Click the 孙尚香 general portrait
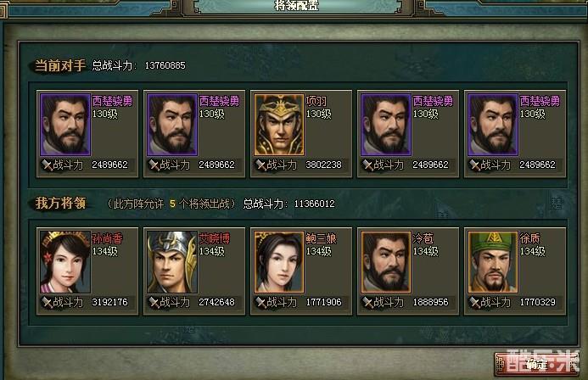This screenshot has width=588, height=380. point(65,262)
